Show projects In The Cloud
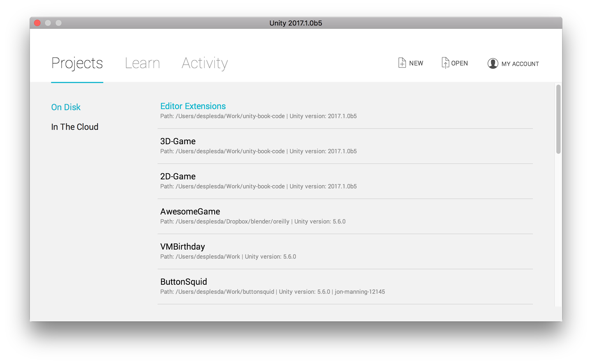Image resolution: width=592 pixels, height=364 pixels. [75, 127]
